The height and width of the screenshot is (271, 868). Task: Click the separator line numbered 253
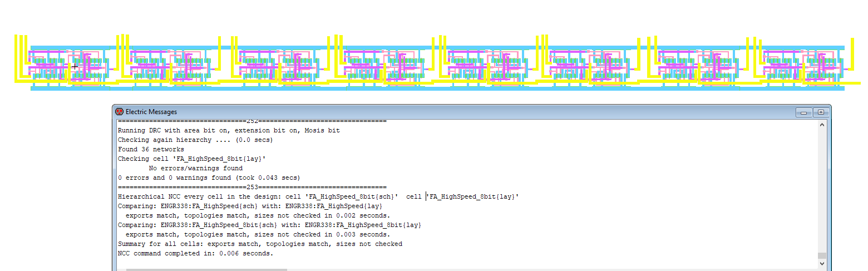point(251,187)
